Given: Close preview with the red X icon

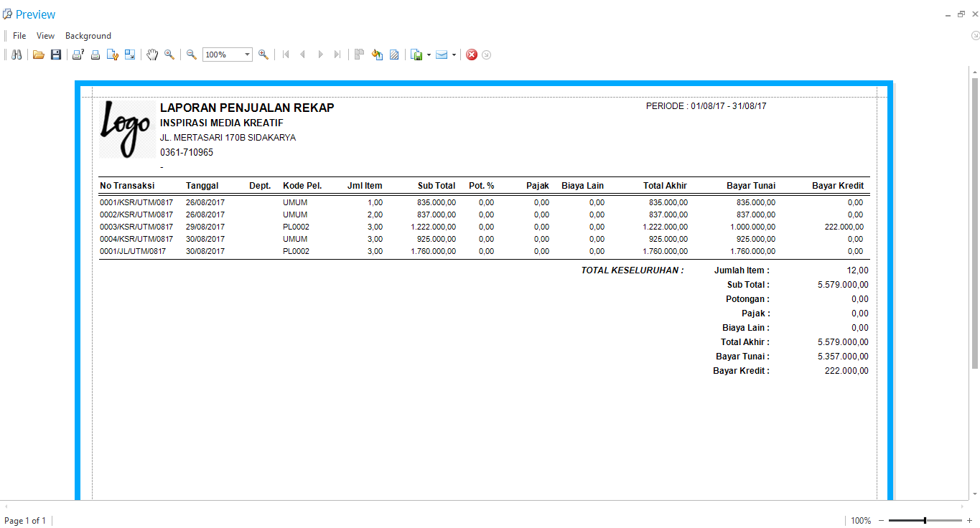Looking at the screenshot, I should (472, 55).
